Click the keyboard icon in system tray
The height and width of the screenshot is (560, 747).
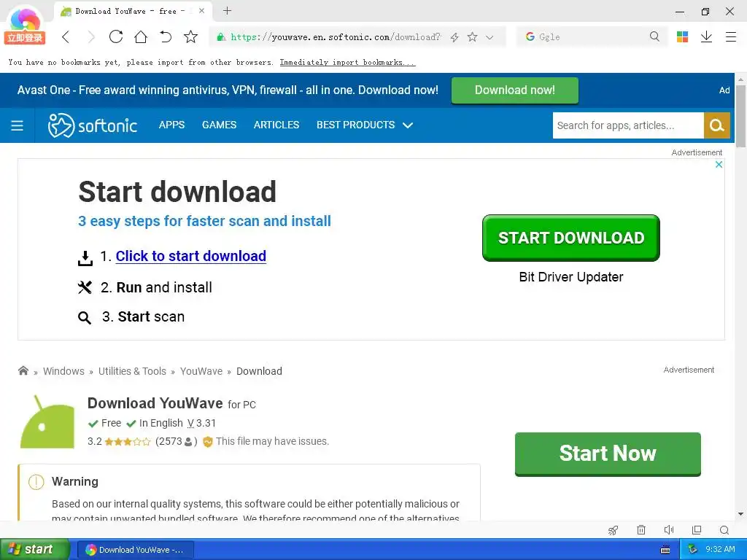tap(665, 550)
